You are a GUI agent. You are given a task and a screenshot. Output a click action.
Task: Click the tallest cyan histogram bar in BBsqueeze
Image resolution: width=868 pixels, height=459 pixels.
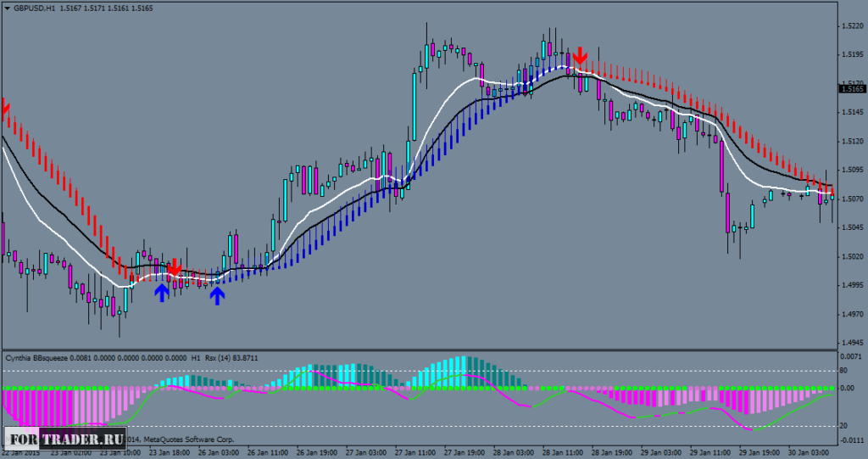[464, 372]
